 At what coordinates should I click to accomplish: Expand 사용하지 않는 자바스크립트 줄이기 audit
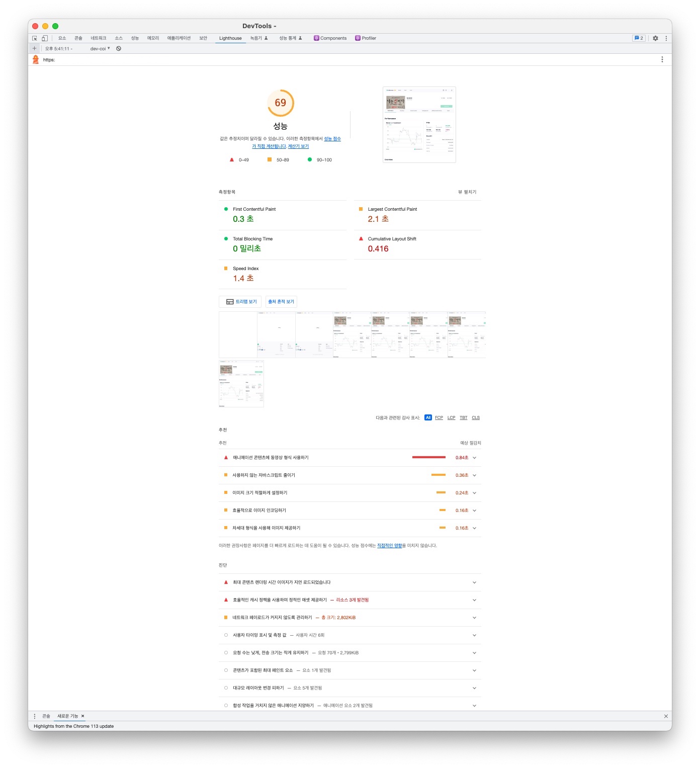(x=350, y=475)
